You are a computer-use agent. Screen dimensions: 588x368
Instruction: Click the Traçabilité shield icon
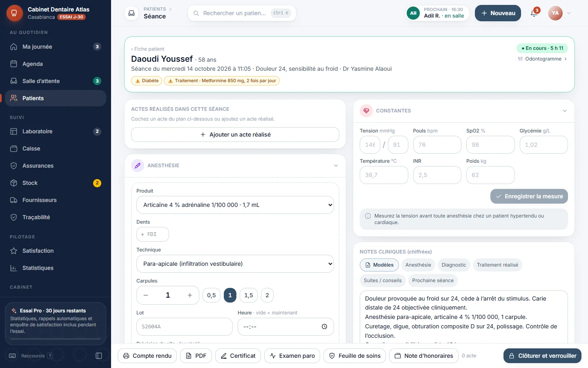pyautogui.click(x=13, y=217)
